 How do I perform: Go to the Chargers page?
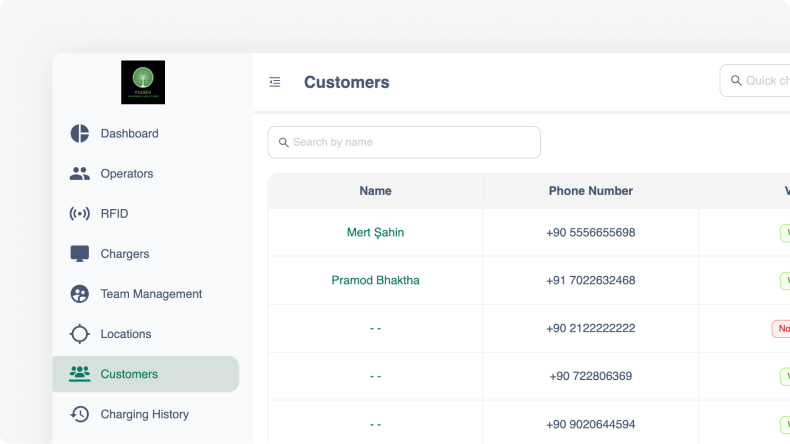(125, 254)
